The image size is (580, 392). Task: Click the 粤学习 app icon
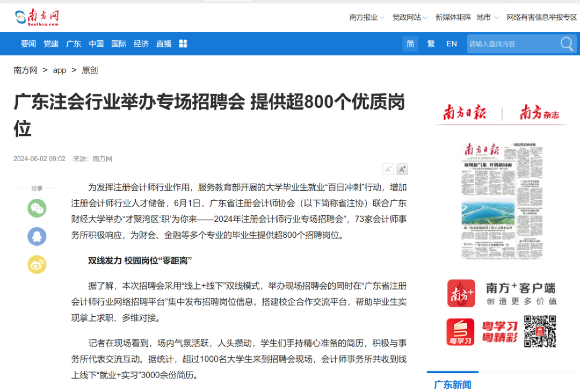pos(460,332)
